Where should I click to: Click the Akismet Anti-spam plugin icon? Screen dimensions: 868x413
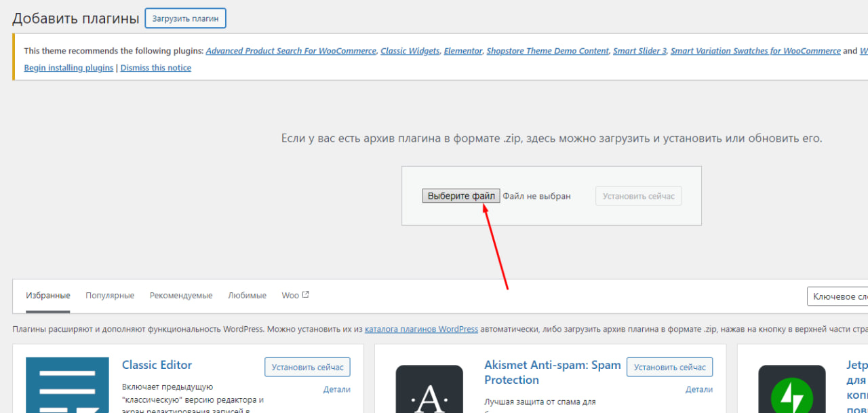pos(429,389)
